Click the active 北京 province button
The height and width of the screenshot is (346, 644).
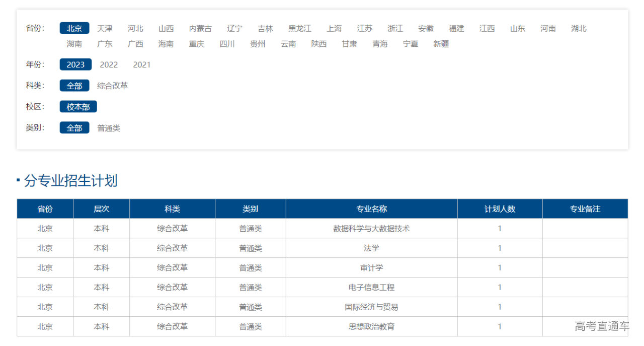click(74, 28)
